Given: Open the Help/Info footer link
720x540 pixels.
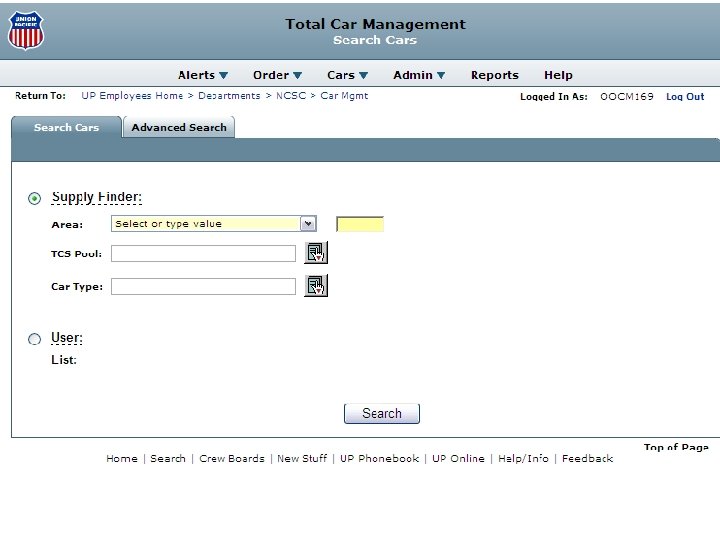Looking at the screenshot, I should pos(523,458).
